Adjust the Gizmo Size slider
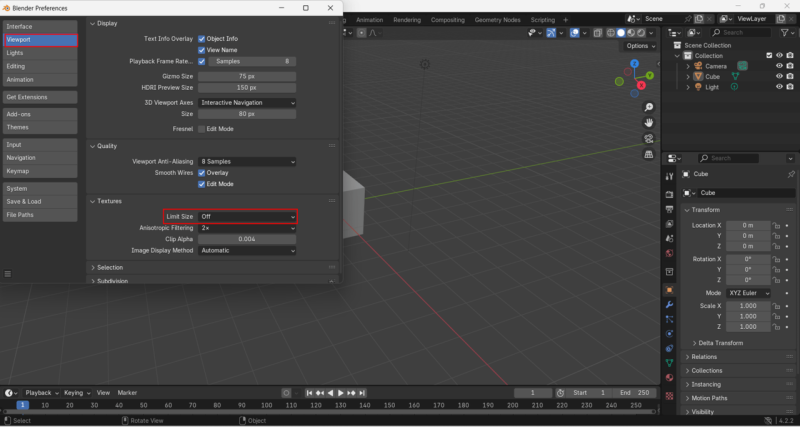The width and height of the screenshot is (800, 427). [247, 77]
